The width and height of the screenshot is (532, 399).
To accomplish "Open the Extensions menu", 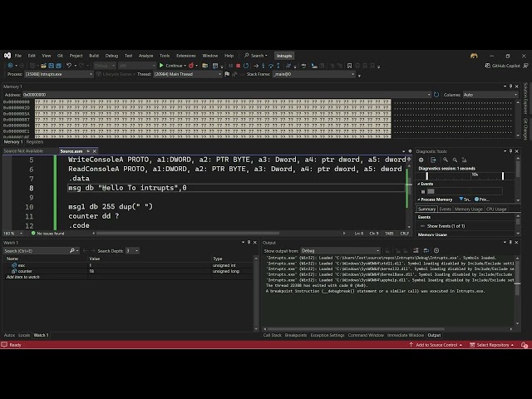I will (186, 56).
